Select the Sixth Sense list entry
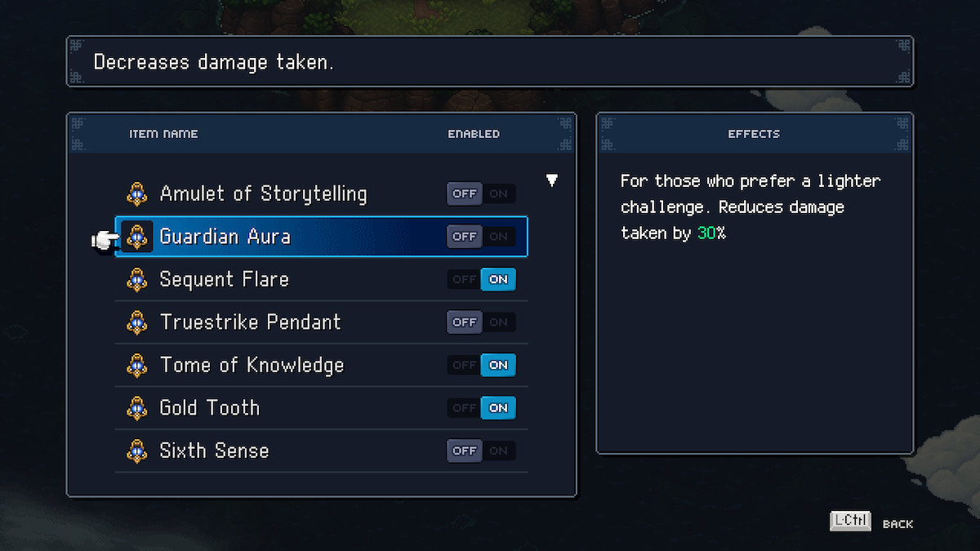Image resolution: width=980 pixels, height=551 pixels. (214, 451)
